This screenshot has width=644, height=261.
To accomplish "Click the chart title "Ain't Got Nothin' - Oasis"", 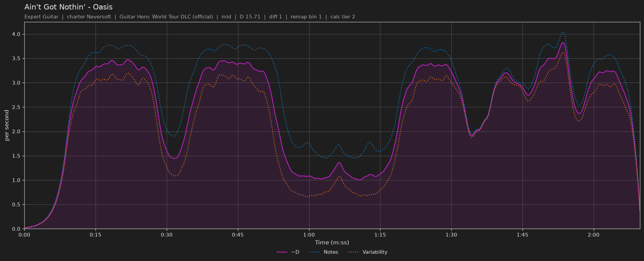I will 69,7.
